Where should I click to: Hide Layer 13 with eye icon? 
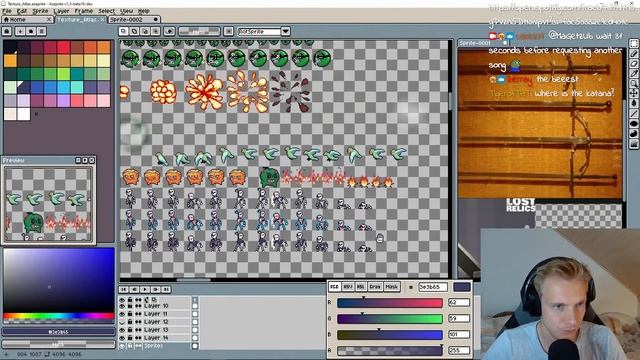click(122, 330)
